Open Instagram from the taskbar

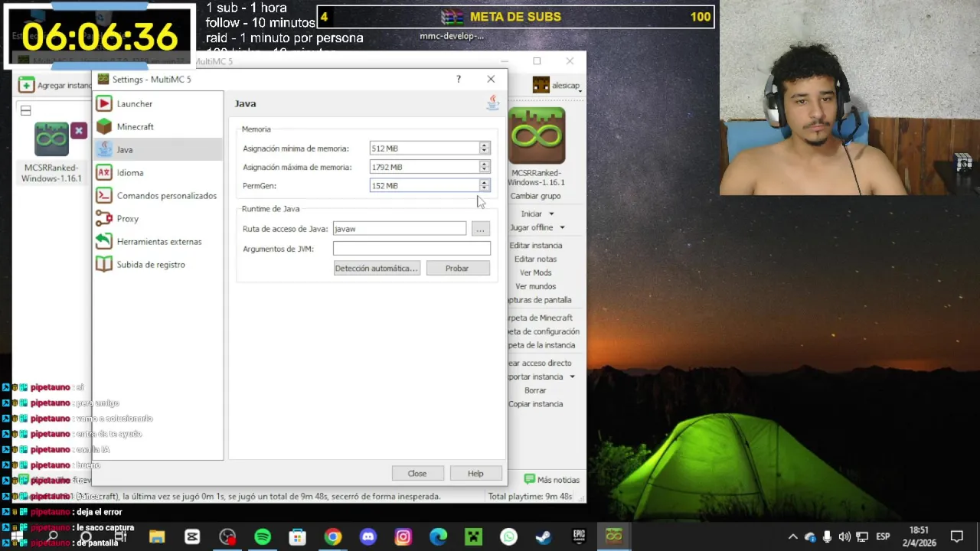(403, 537)
